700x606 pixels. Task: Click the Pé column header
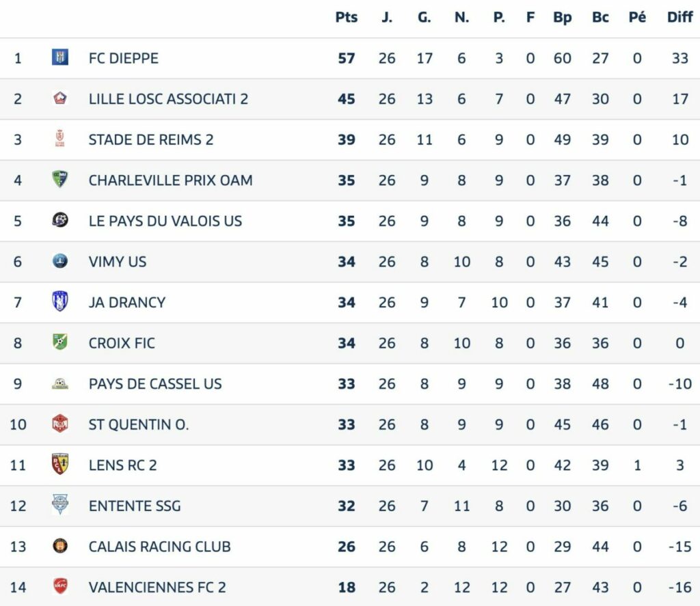click(x=637, y=18)
